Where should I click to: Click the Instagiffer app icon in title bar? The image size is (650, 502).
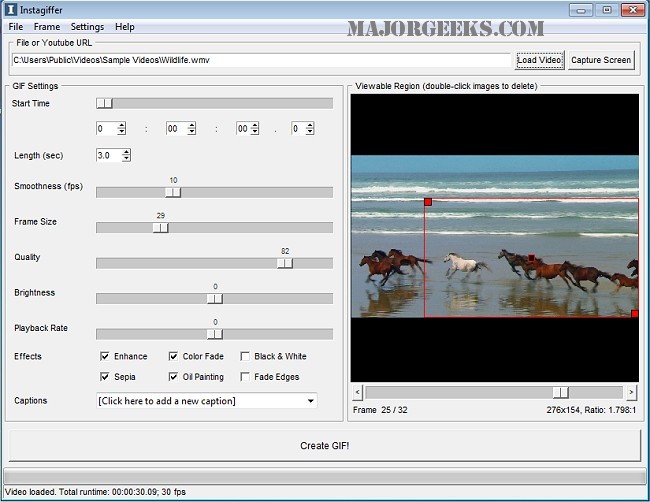click(10, 10)
